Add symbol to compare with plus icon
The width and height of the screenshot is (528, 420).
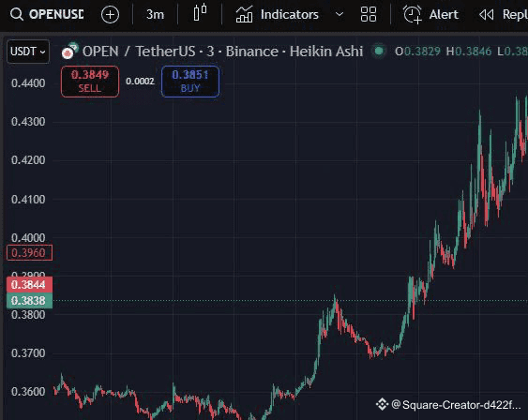110,15
